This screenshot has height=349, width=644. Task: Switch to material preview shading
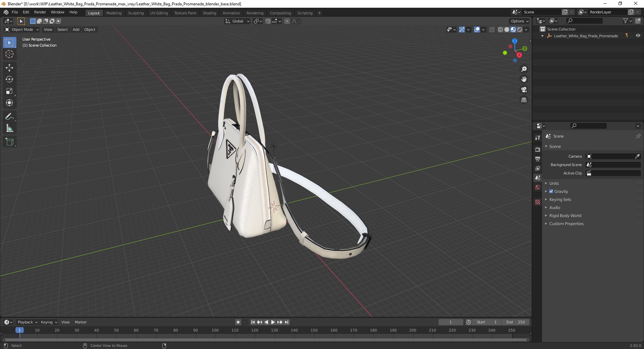click(x=513, y=30)
